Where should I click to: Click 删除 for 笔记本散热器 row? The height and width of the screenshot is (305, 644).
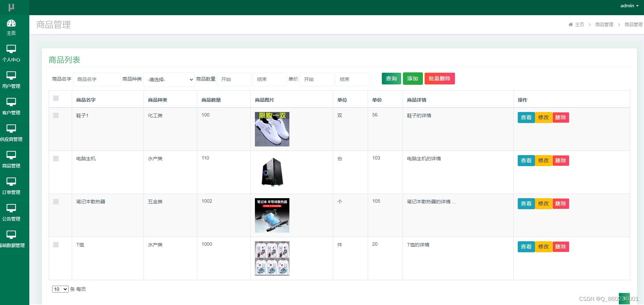click(x=561, y=204)
